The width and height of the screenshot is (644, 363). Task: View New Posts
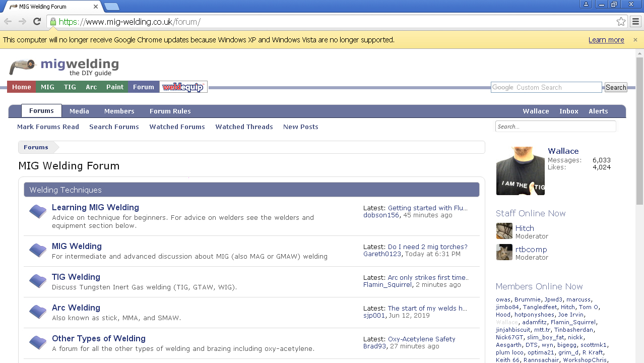pyautogui.click(x=301, y=127)
